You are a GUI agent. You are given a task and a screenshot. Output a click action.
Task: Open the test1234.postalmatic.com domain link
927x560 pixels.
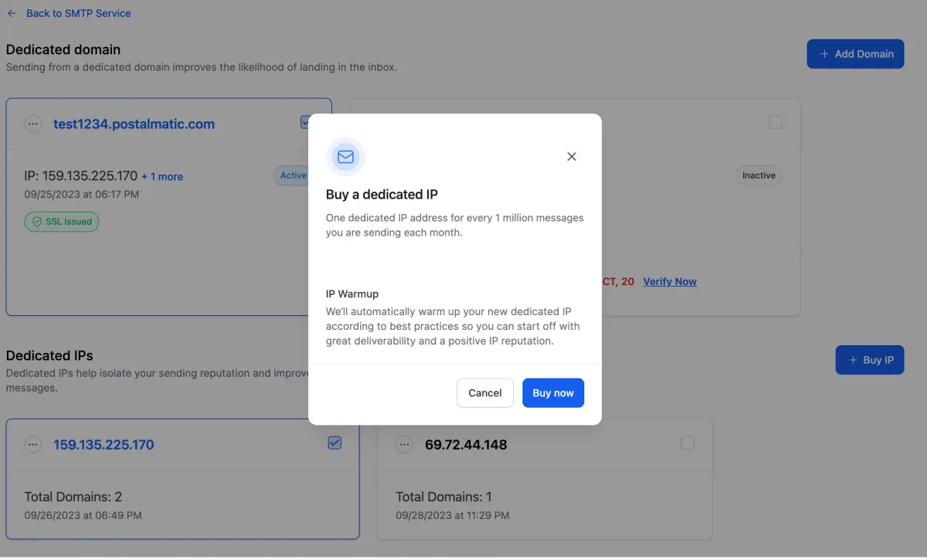point(134,124)
